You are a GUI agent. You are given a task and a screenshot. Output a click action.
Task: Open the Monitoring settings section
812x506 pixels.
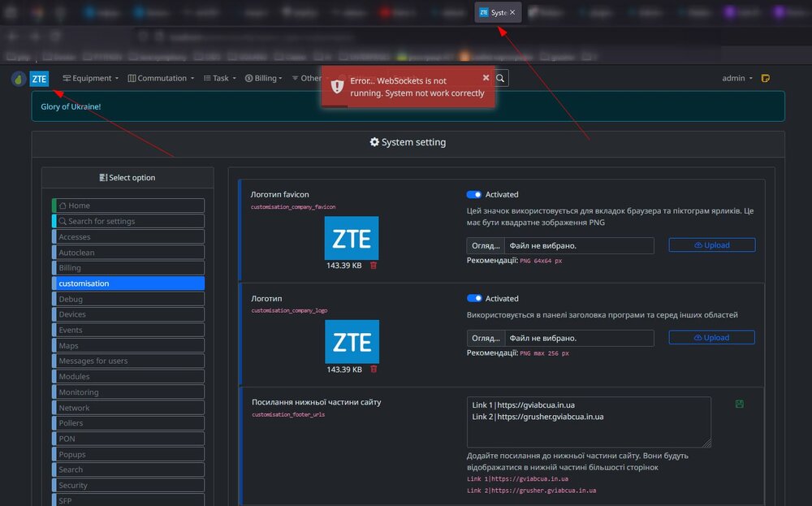coord(128,392)
